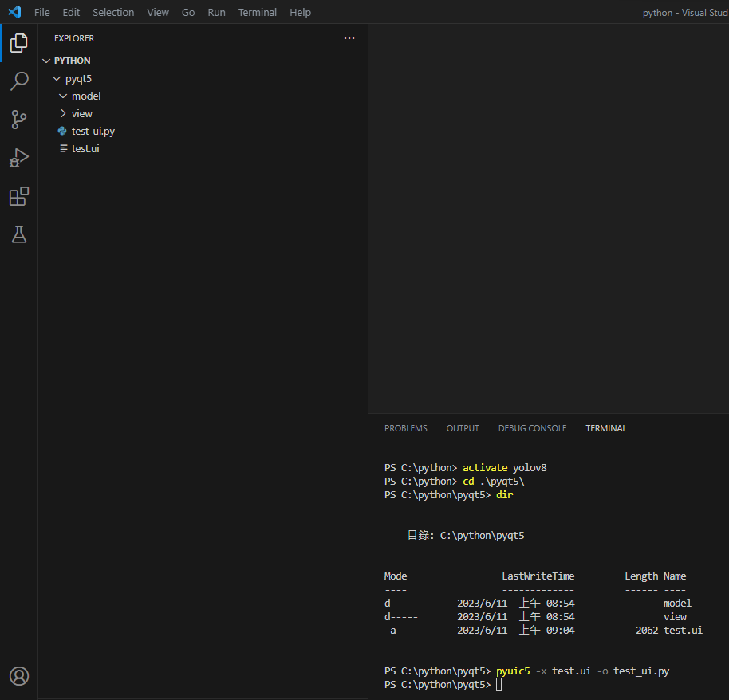Open the Terminal menu
The height and width of the screenshot is (700, 729).
pos(257,12)
